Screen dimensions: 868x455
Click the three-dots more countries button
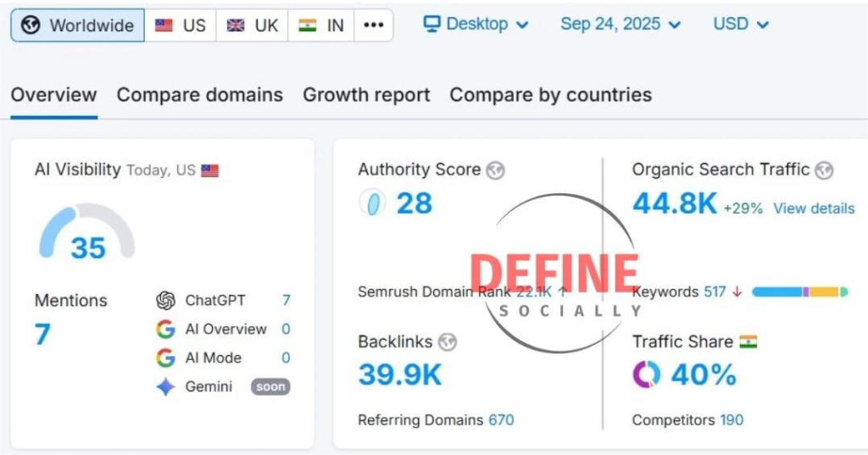coord(374,25)
